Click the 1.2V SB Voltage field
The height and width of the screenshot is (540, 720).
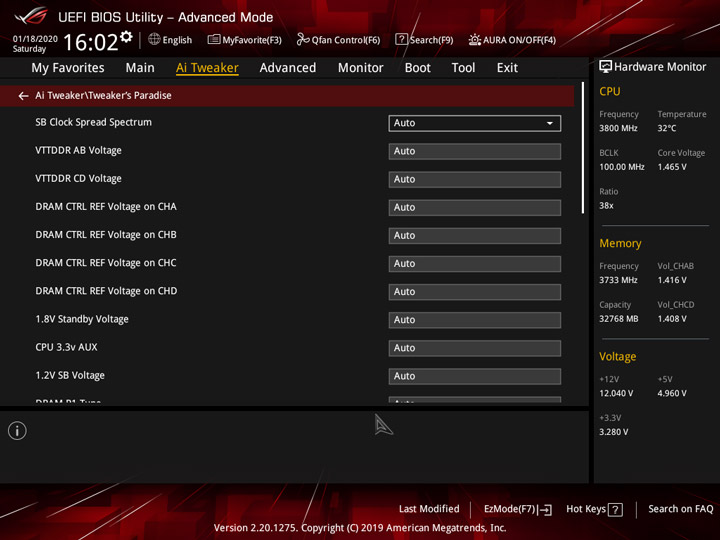click(474, 377)
